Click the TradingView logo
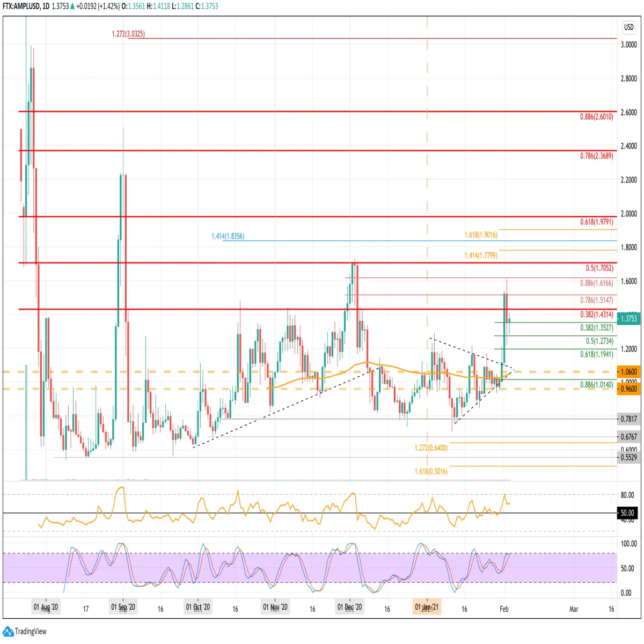The height and width of the screenshot is (644, 644). pyautogui.click(x=25, y=631)
